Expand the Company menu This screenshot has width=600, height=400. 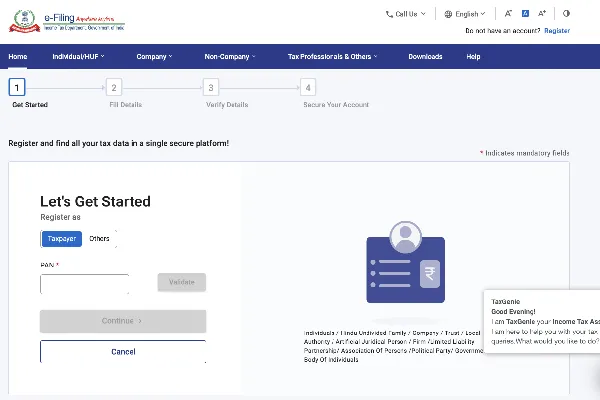154,57
